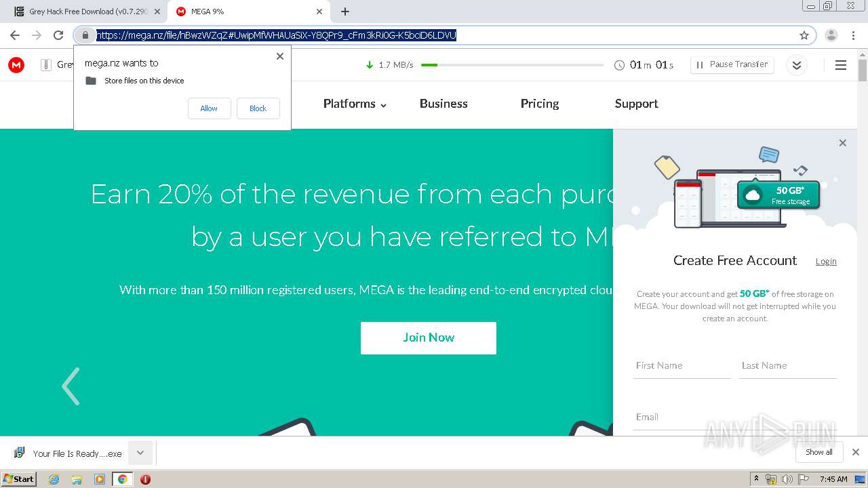Expand the double-chevron transfers panel icon

(x=797, y=65)
